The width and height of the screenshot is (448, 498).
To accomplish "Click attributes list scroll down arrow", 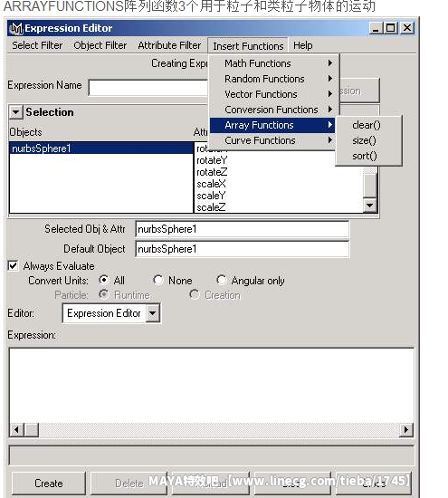I will 369,206.
